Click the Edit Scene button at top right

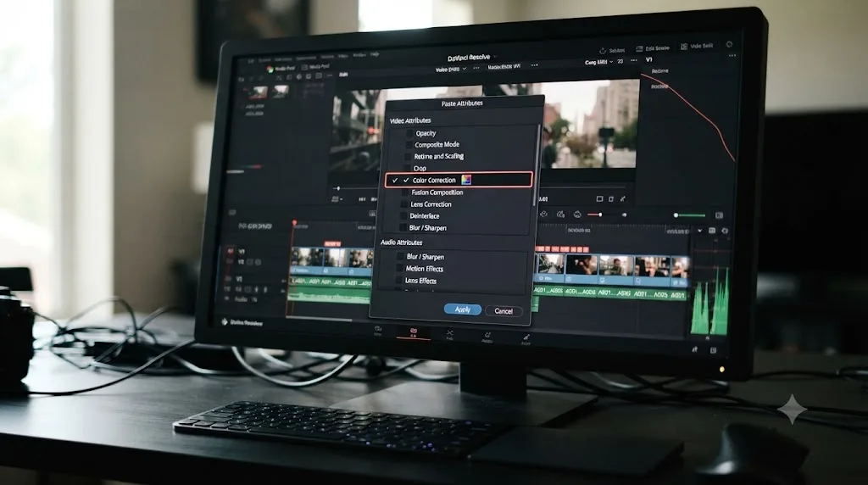click(x=652, y=48)
